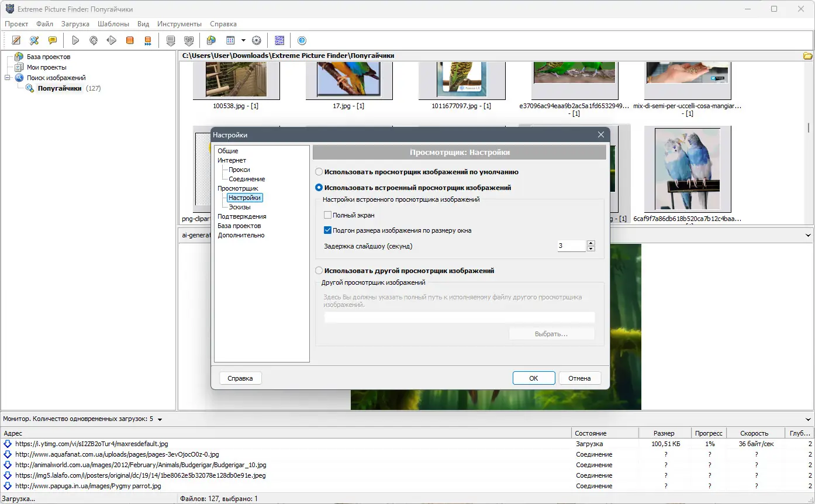This screenshot has width=815, height=504.
Task: Click the 'Адрес' column header
Action: tap(286, 433)
